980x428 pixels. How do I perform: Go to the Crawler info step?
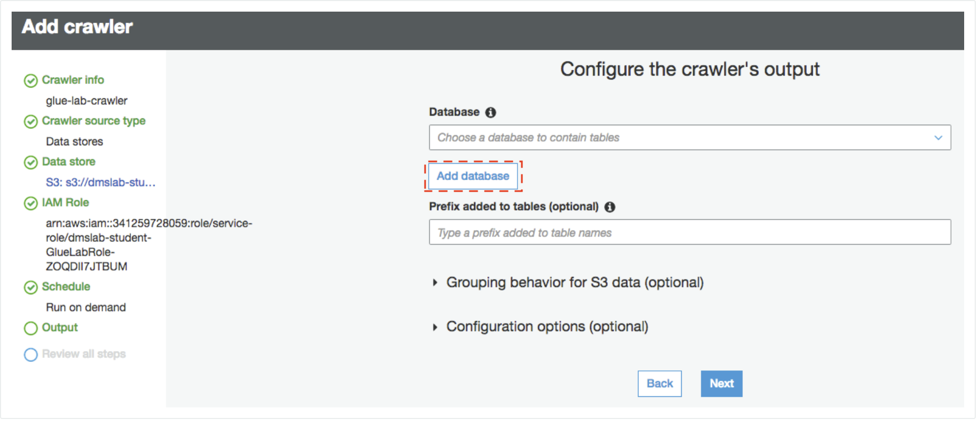click(x=73, y=80)
